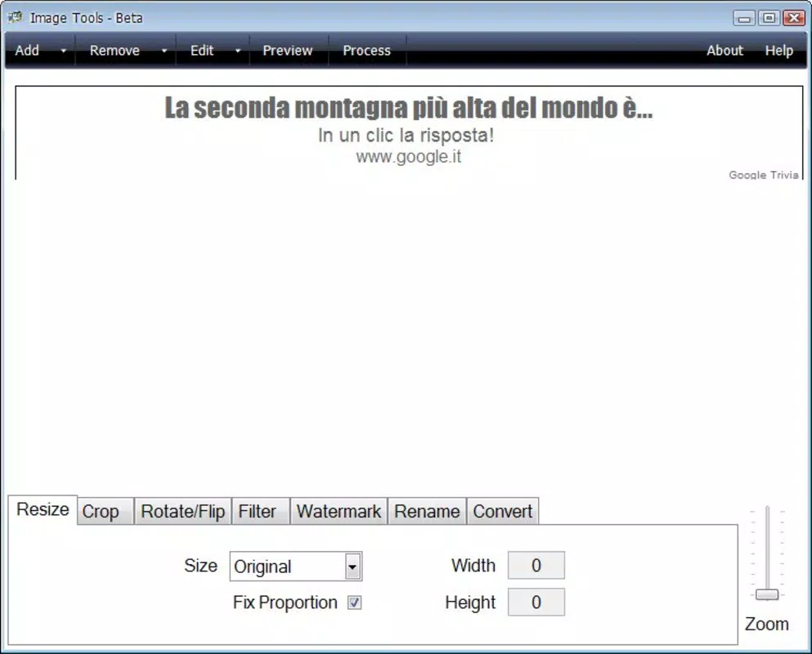The image size is (812, 654).
Task: Toggle the Fix Proportion checkbox
Action: point(354,602)
